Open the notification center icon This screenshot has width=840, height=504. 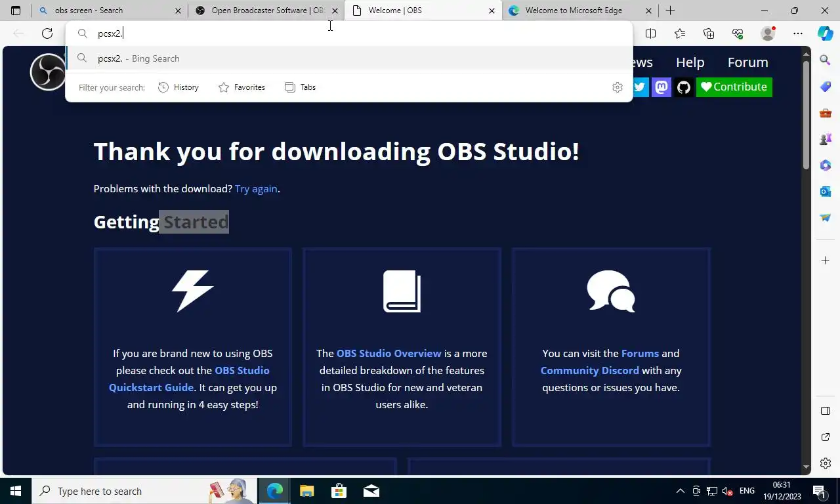tap(818, 491)
